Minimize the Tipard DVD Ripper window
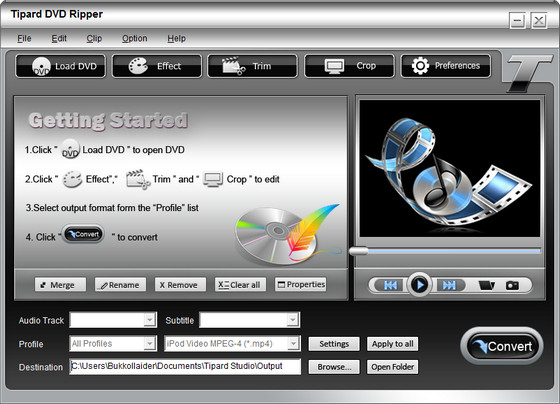 coord(517,21)
